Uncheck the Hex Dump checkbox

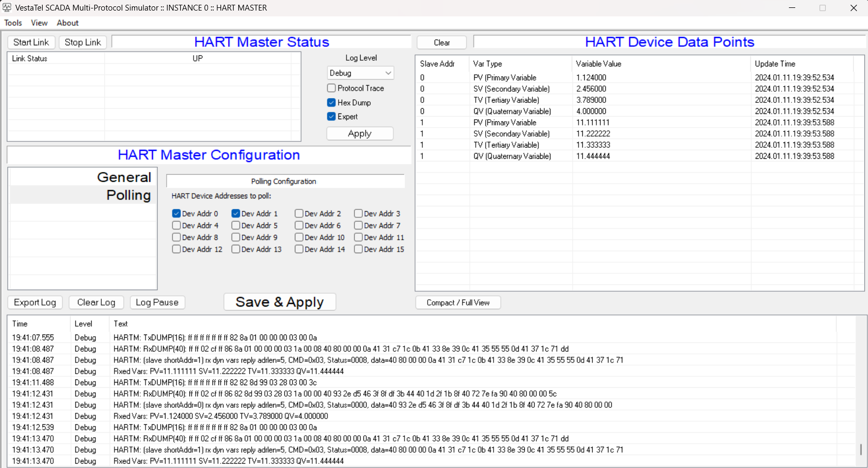point(331,102)
